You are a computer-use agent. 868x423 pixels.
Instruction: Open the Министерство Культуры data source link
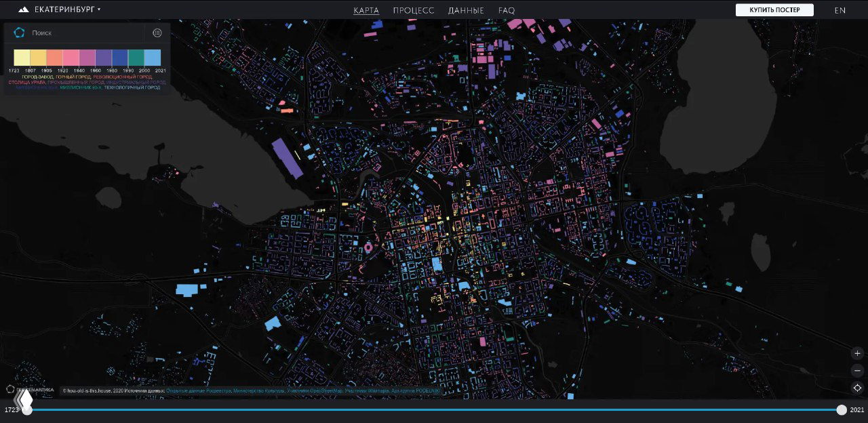click(x=259, y=391)
